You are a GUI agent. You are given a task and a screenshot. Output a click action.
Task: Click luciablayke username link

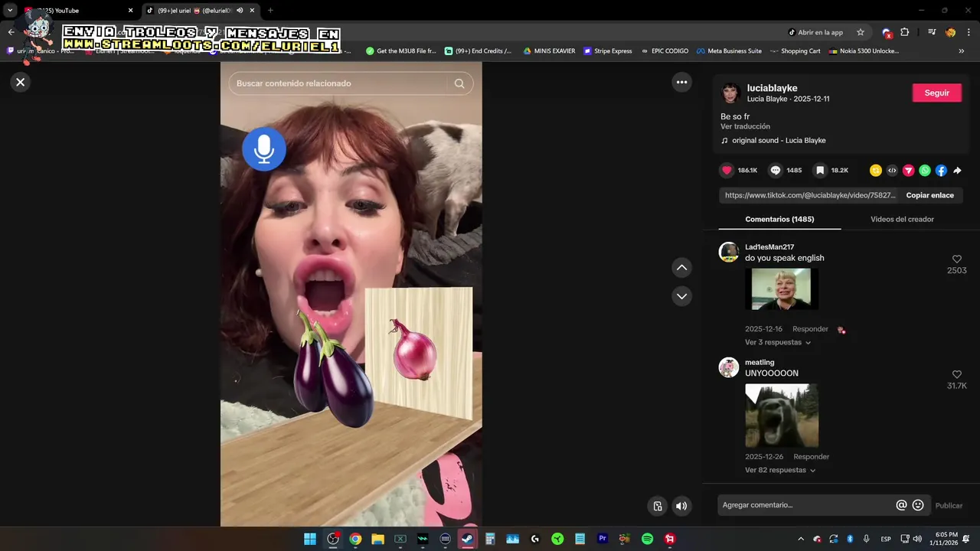tap(772, 88)
